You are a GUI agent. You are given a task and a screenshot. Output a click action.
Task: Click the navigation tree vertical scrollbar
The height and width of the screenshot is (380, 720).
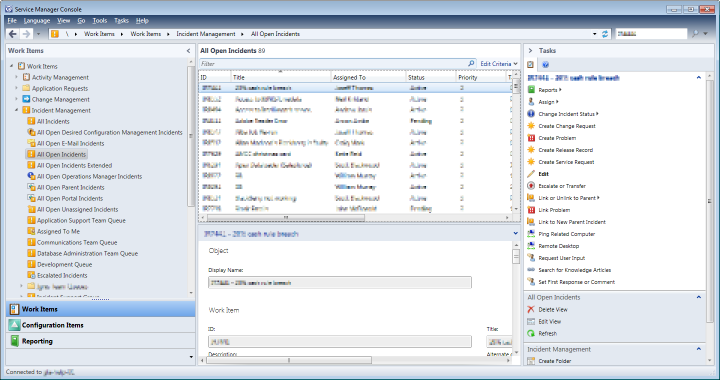coord(191,136)
